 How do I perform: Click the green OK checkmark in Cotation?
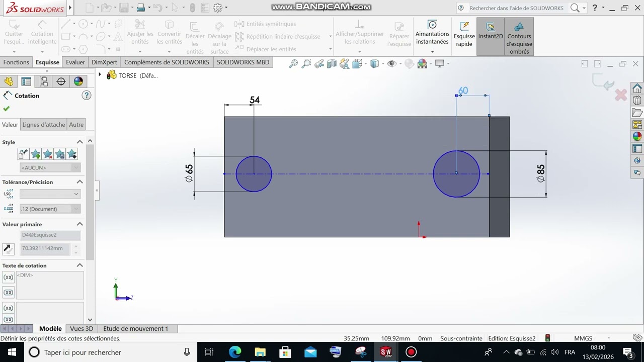(x=7, y=109)
